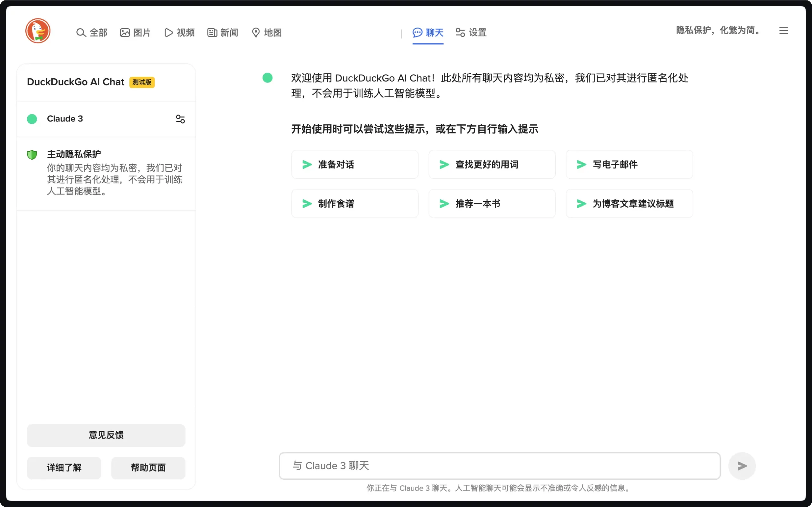Focus the 与 Claude 3 聊天 input field
This screenshot has height=507, width=812.
pyautogui.click(x=499, y=466)
